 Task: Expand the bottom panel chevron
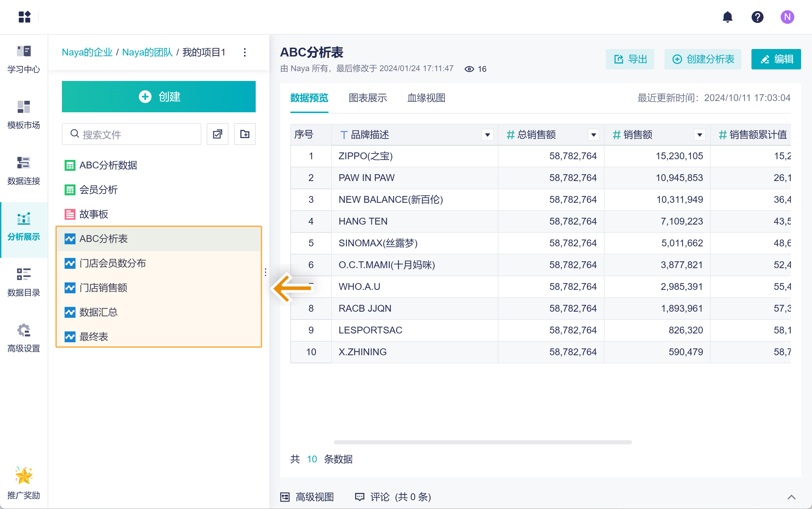point(791,497)
